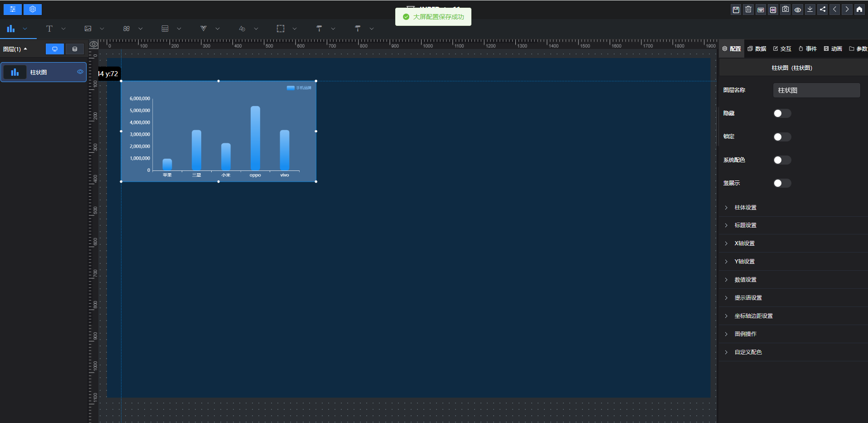Open the dropdown arrow beside the image tool

(102, 29)
